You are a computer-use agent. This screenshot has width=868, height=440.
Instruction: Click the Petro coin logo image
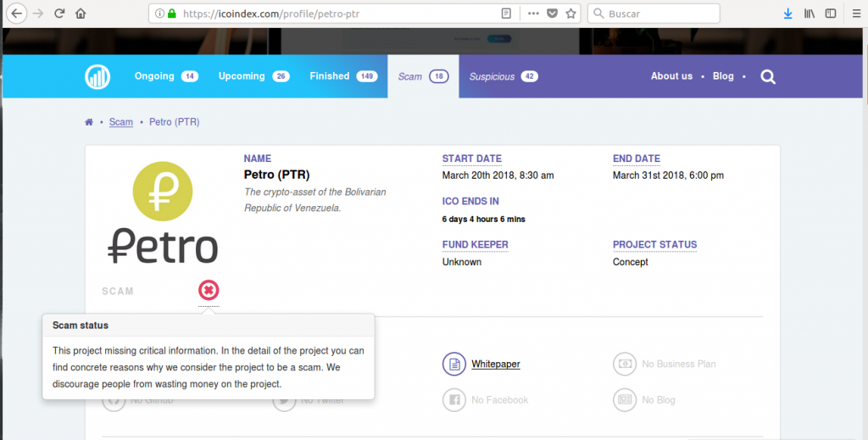click(x=163, y=212)
